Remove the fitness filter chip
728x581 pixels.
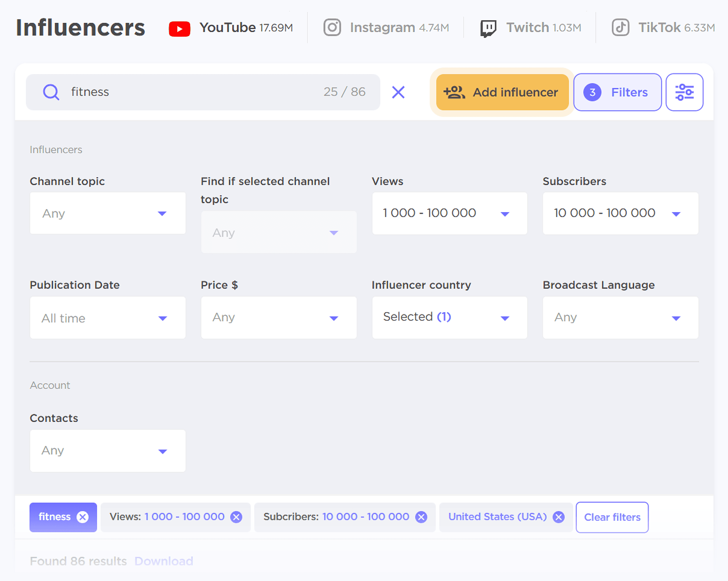83,517
